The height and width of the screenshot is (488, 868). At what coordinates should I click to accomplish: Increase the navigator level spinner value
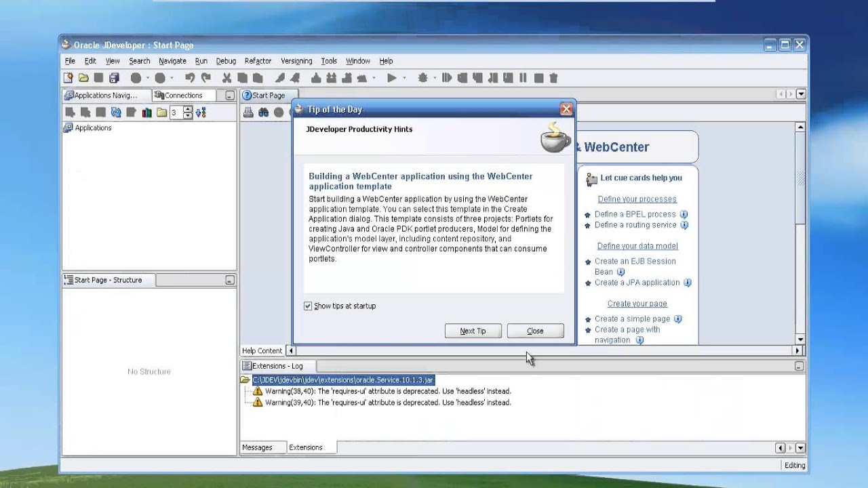pos(188,110)
